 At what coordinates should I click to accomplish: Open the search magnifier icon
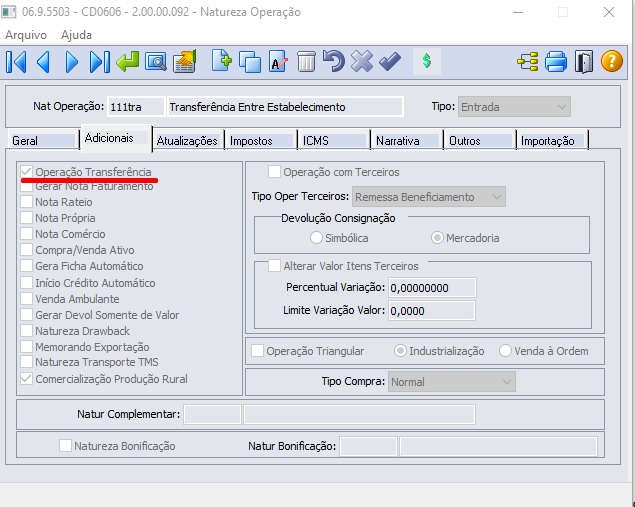(156, 62)
